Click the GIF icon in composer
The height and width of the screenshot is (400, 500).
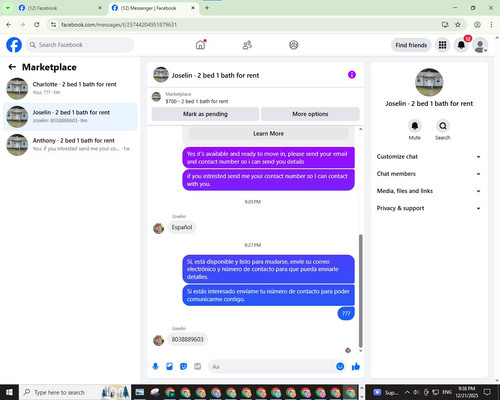coord(198,367)
